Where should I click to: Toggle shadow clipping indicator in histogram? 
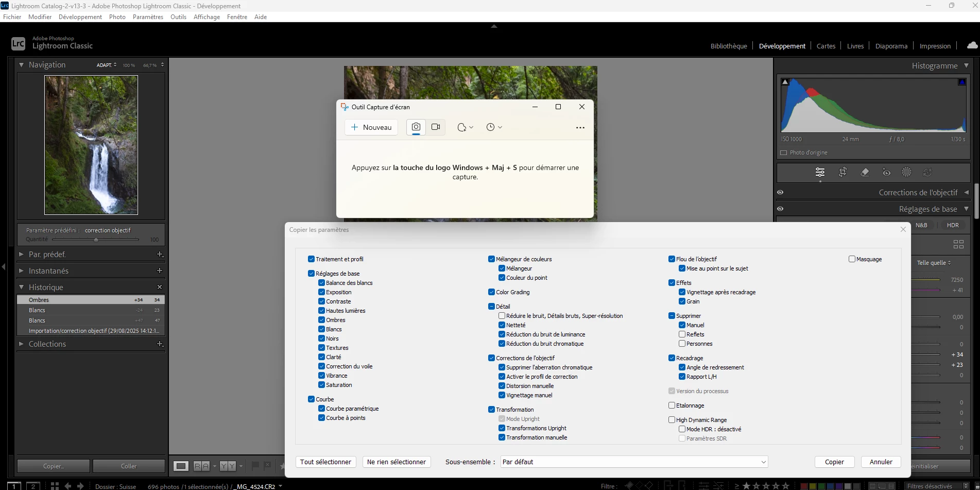(785, 82)
